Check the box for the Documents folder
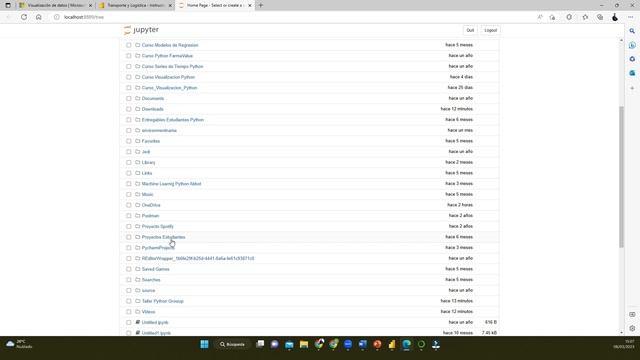This screenshot has height=360, width=640. [x=129, y=98]
